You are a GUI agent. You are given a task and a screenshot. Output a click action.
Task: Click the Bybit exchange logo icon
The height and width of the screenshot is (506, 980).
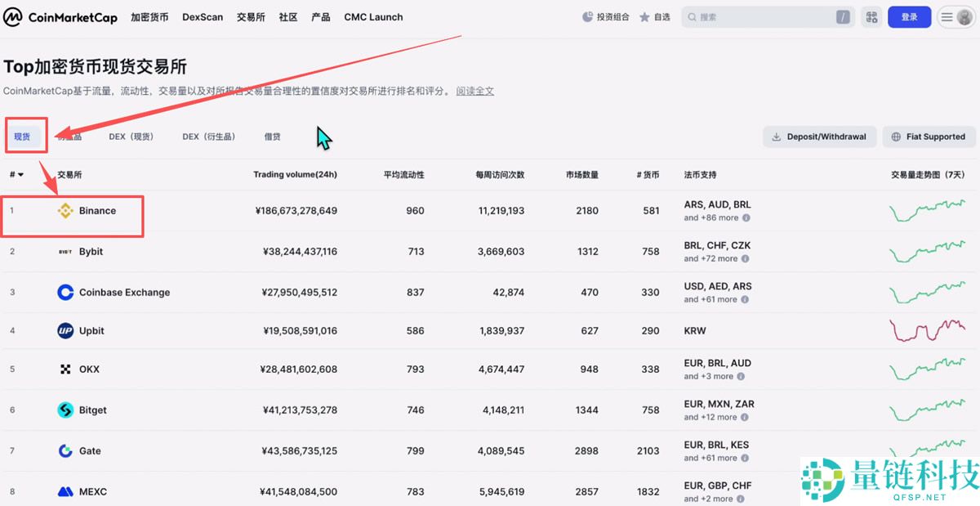click(66, 252)
